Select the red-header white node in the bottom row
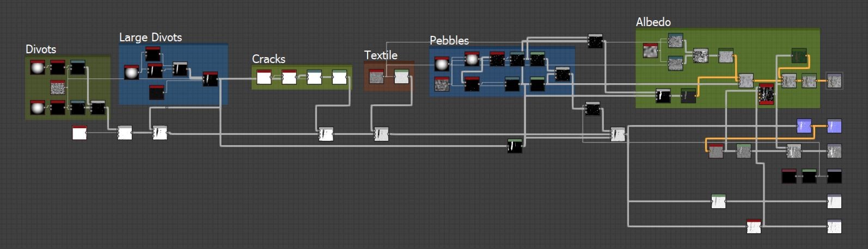The image size is (868, 249). [x=754, y=226]
